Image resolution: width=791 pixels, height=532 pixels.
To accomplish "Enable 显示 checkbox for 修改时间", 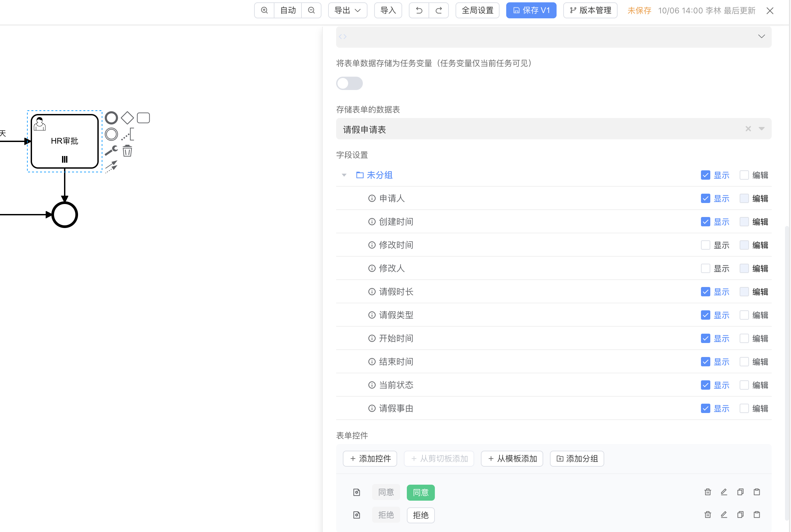I will [705, 245].
